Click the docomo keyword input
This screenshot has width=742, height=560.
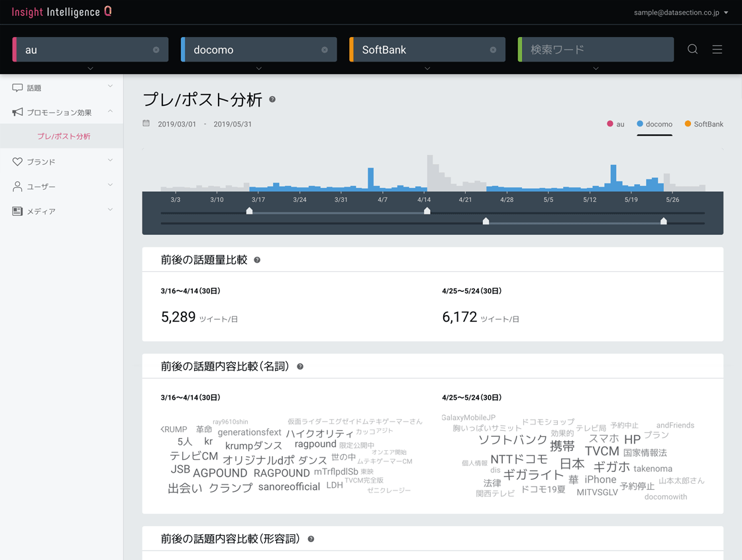(x=259, y=50)
